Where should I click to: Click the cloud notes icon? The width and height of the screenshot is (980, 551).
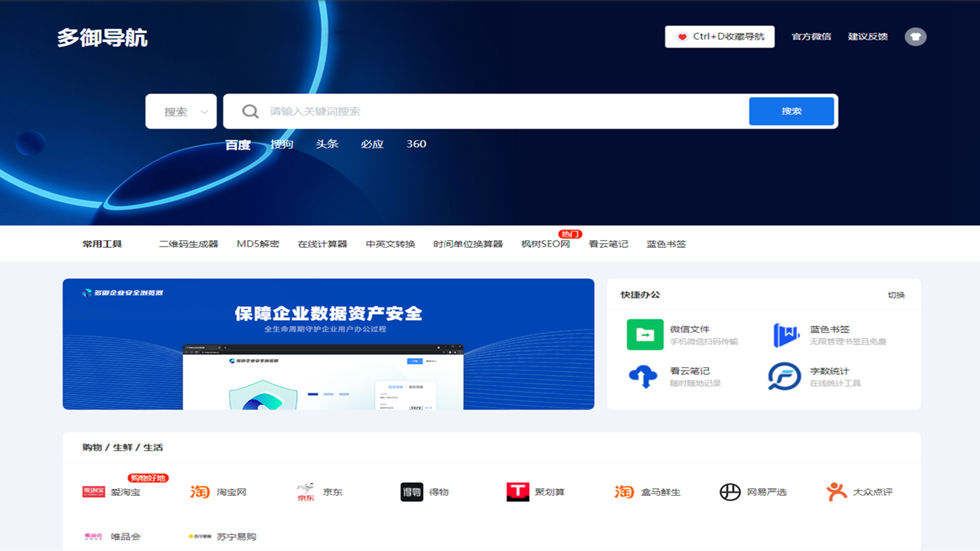pos(643,377)
